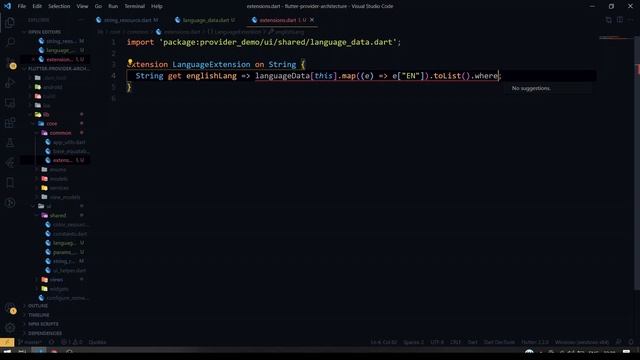Switch to the language_data.dart tab
This screenshot has width=640, height=360.
(x=207, y=20)
